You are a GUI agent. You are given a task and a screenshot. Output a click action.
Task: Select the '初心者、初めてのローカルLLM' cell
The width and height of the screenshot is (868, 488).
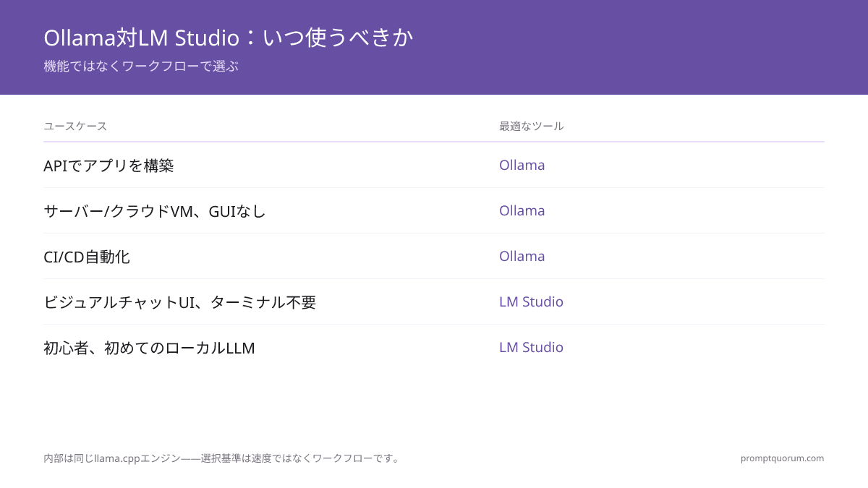click(x=149, y=348)
